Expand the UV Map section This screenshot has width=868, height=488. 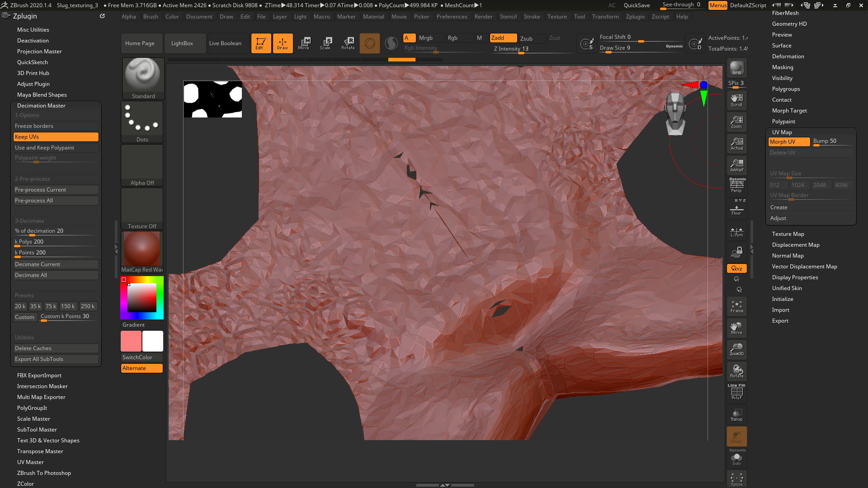point(781,131)
